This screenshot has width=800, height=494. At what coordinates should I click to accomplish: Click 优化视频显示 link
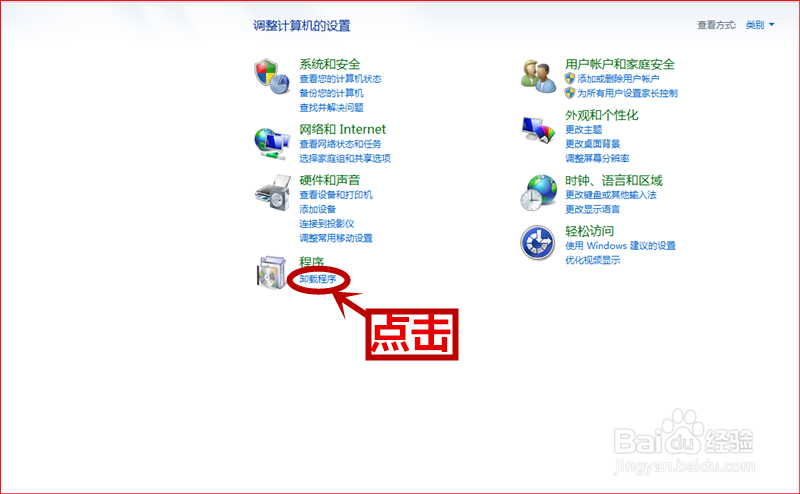[x=592, y=260]
